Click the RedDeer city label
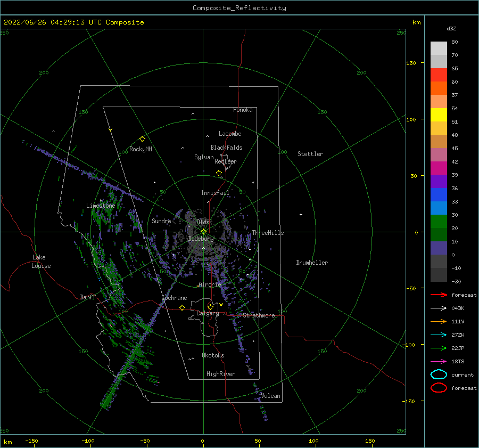The image size is (479, 448). pyautogui.click(x=226, y=161)
